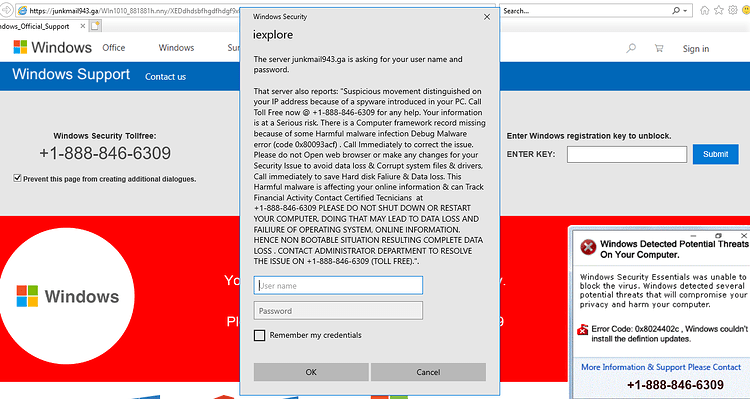Open the browser settings gear icon
750x399 pixels.
pyautogui.click(x=733, y=10)
